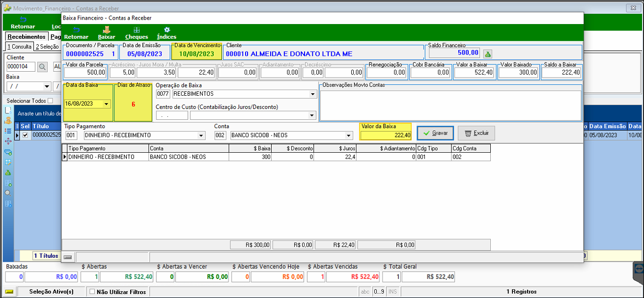Click Retornar in the Baixa Financeiro toolbar
Image resolution: width=644 pixels, height=298 pixels.
click(x=76, y=33)
